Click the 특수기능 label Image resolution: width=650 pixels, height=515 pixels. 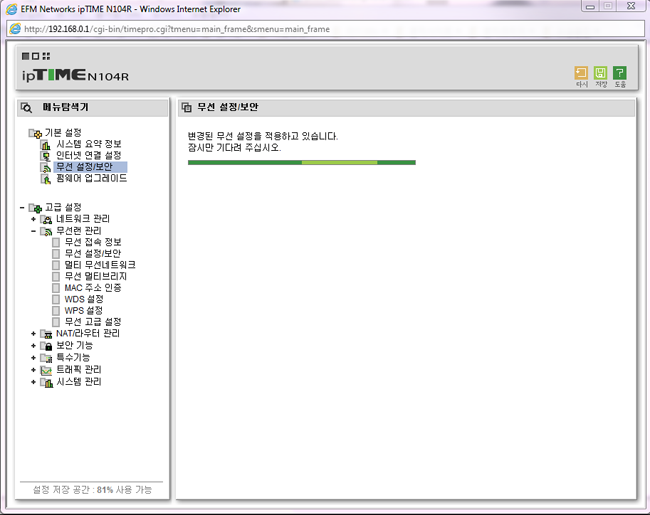click(73, 357)
